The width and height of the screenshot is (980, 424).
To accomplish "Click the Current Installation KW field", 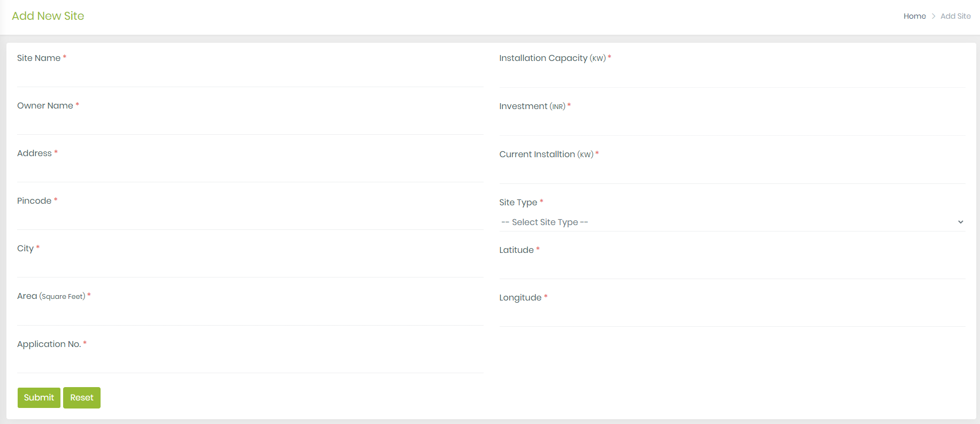I will (x=732, y=173).
